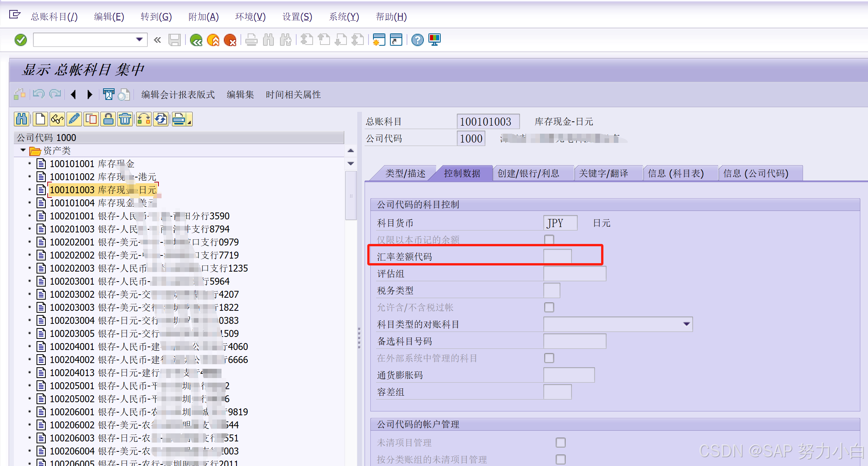Click the 汇率差额代码 input field
Viewport: 868px width, 466px height.
557,257
